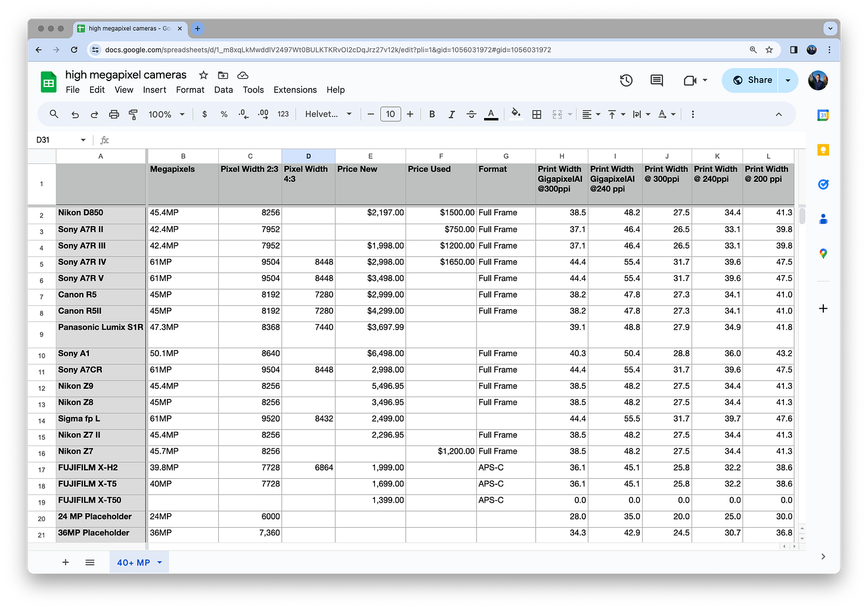Open the more toolbar options menu
The height and width of the screenshot is (610, 868).
[x=693, y=114]
